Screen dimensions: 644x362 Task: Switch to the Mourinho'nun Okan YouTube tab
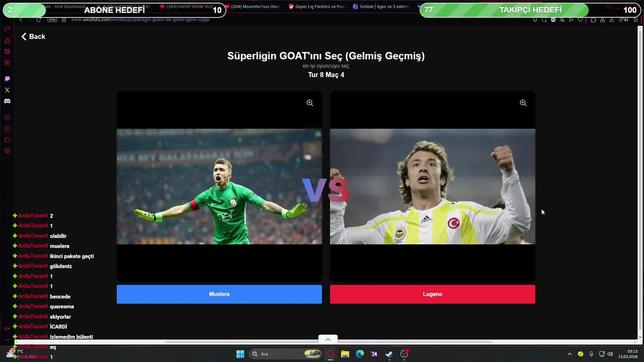(254, 7)
